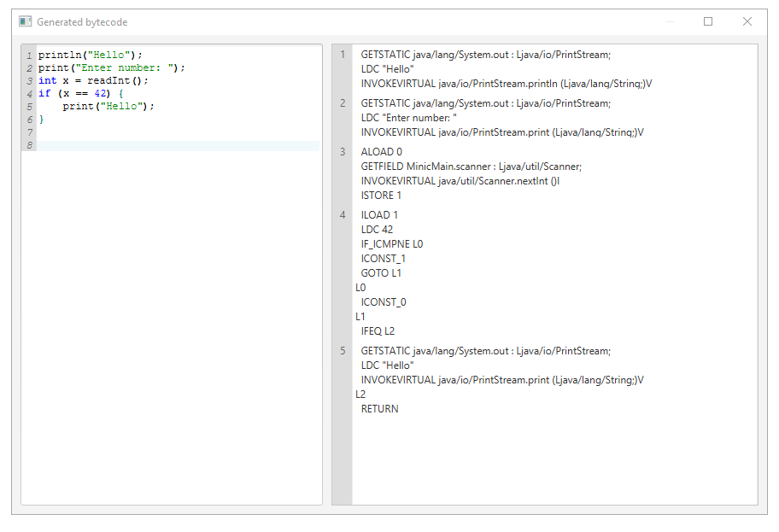Click source line int x = readInt();

[x=93, y=80]
